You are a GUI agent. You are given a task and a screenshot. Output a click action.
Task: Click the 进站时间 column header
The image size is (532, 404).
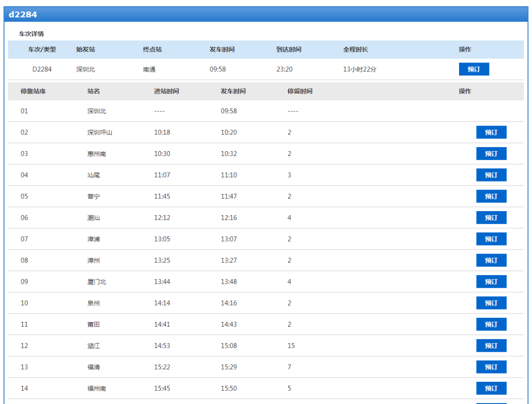point(166,91)
